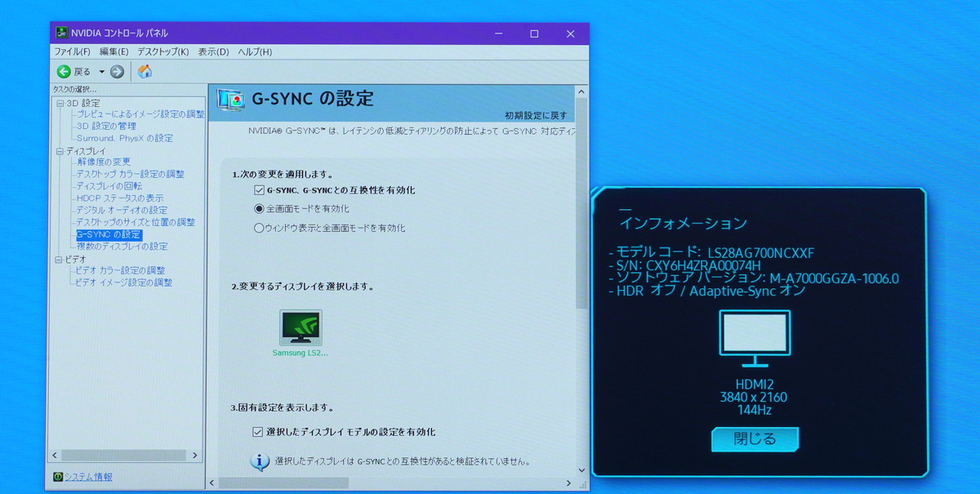
Task: Click the task tree scroll-left arrow
Action: (56, 456)
